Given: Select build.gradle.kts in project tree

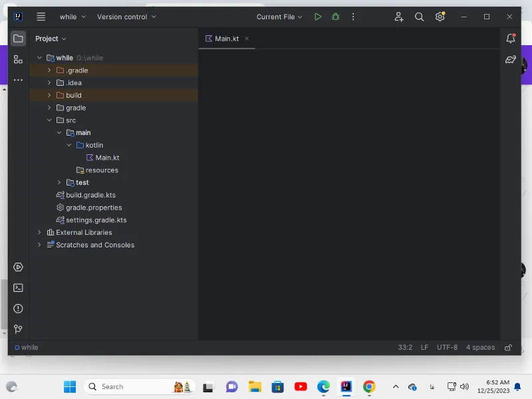Looking at the screenshot, I should [90, 195].
